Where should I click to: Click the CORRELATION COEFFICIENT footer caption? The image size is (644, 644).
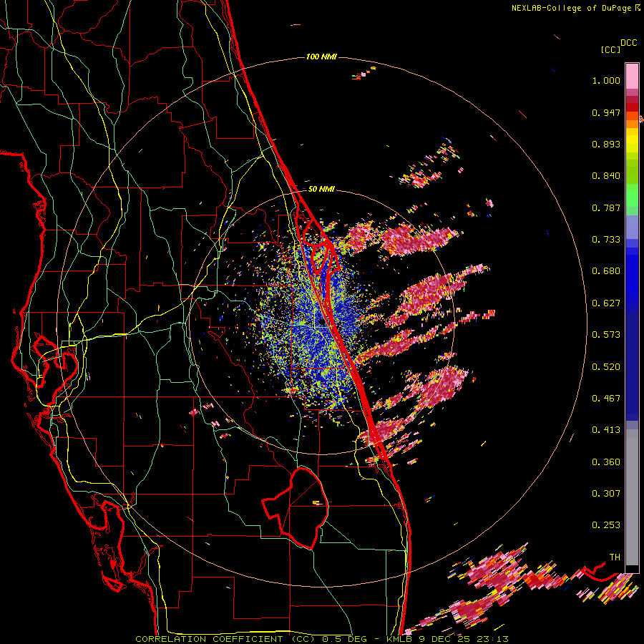[322, 639]
